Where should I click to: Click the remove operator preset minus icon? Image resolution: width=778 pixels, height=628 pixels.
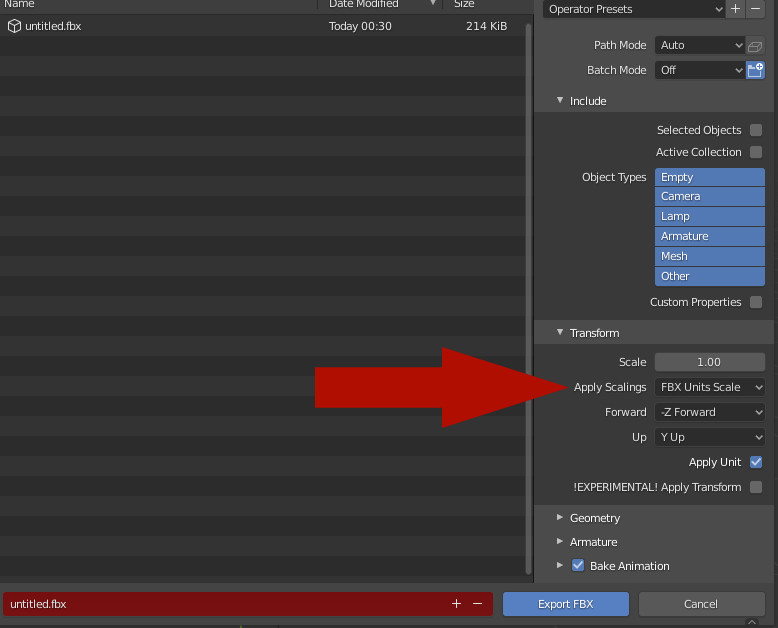(755, 9)
